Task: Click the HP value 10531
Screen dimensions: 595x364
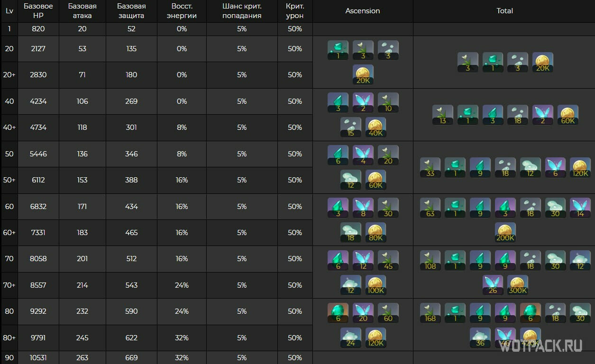Action: click(x=38, y=357)
